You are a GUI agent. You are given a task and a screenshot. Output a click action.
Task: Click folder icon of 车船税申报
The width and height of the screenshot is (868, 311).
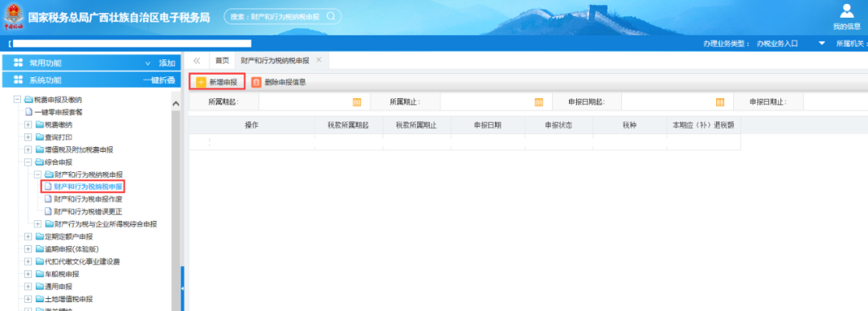(39, 274)
